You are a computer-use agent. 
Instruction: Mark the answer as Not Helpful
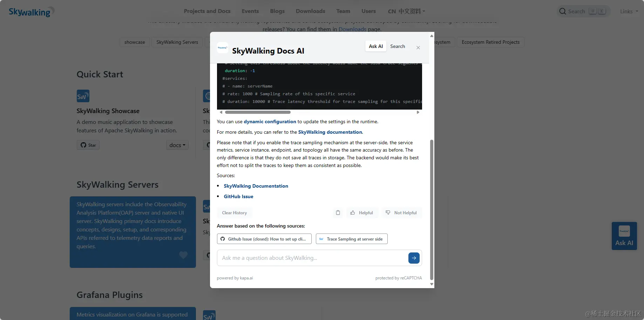[401, 213]
